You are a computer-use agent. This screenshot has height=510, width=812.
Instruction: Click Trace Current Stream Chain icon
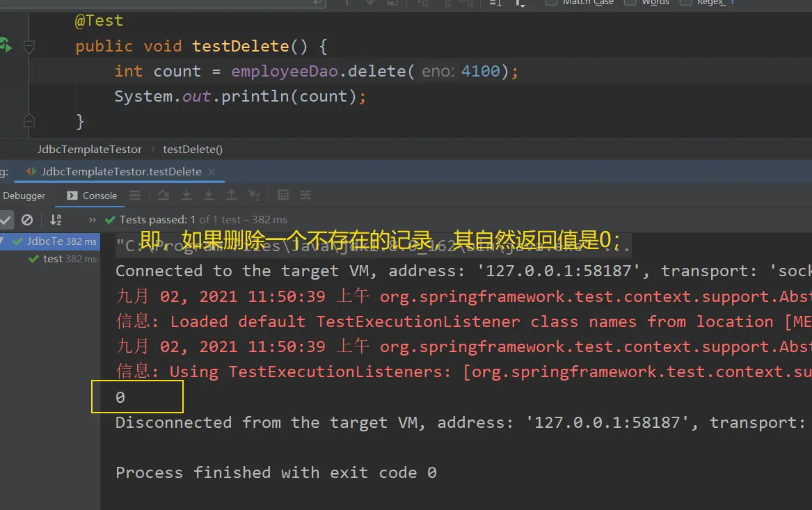click(305, 196)
